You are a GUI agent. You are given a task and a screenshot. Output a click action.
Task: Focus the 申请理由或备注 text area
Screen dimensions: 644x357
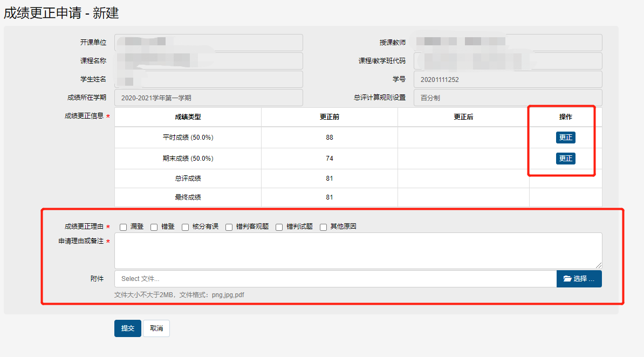358,250
